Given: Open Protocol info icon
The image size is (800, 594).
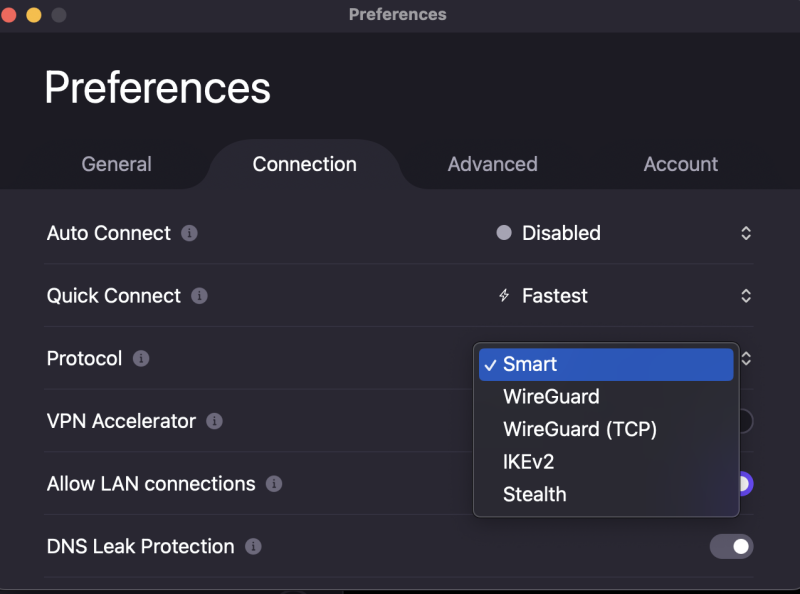Looking at the screenshot, I should (141, 359).
